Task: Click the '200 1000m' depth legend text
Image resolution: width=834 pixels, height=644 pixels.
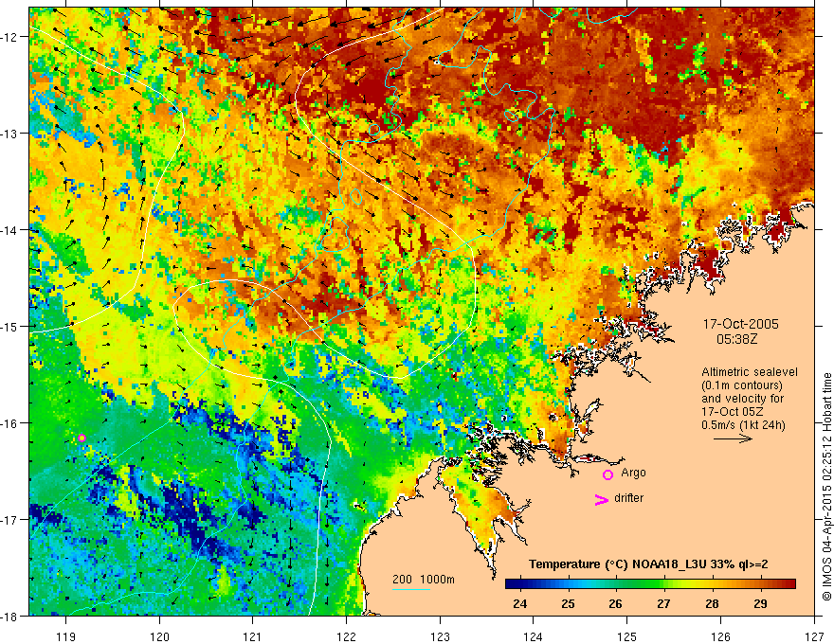Action: tap(424, 580)
